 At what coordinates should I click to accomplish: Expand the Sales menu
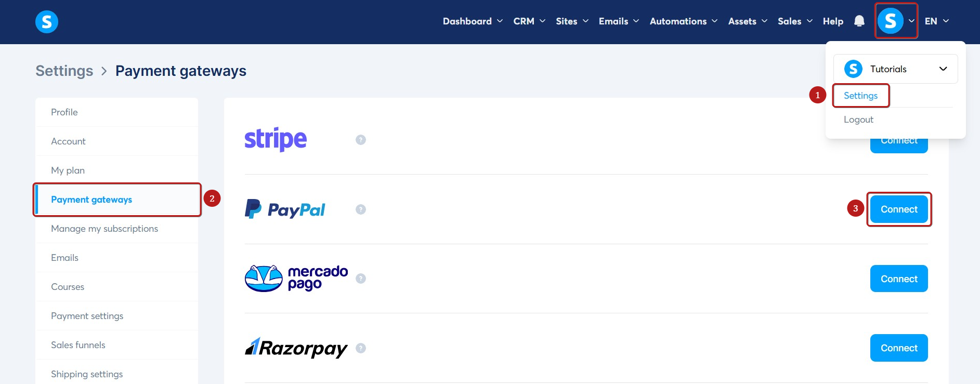coord(795,21)
